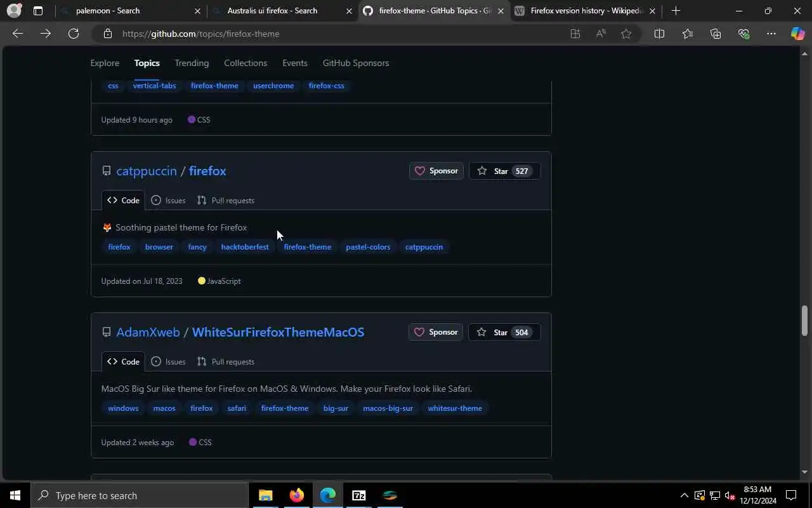Open the WhiteSurFirefoxThemeMacOS repository link
Screen dimensions: 812x508
point(278,332)
